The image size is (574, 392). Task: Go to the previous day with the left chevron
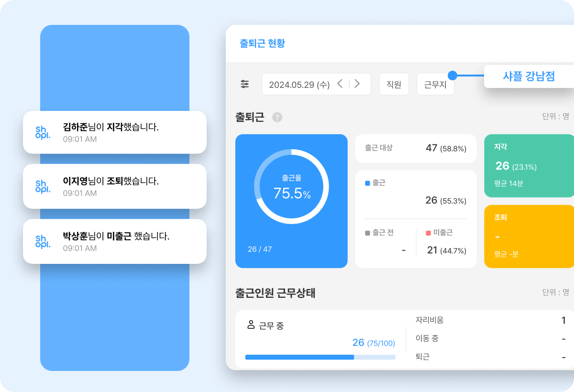point(340,83)
